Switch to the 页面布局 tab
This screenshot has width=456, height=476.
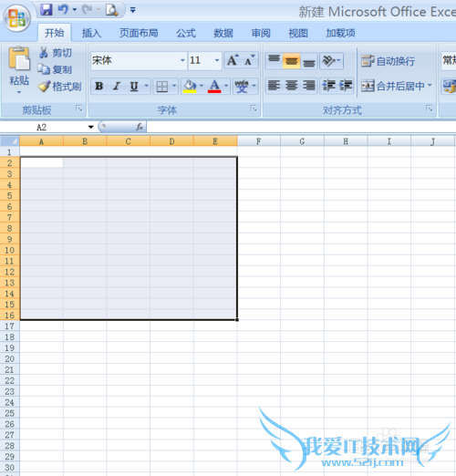tap(139, 33)
